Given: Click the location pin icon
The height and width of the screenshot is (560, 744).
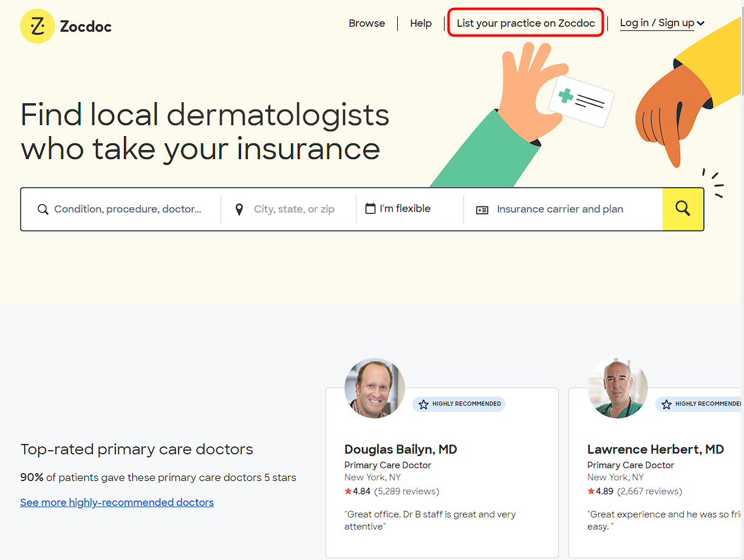Looking at the screenshot, I should (x=239, y=210).
